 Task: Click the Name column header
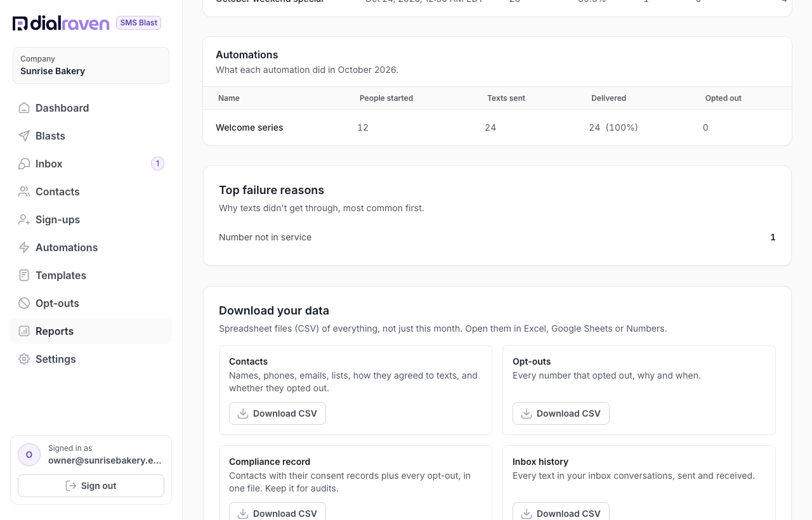click(229, 98)
